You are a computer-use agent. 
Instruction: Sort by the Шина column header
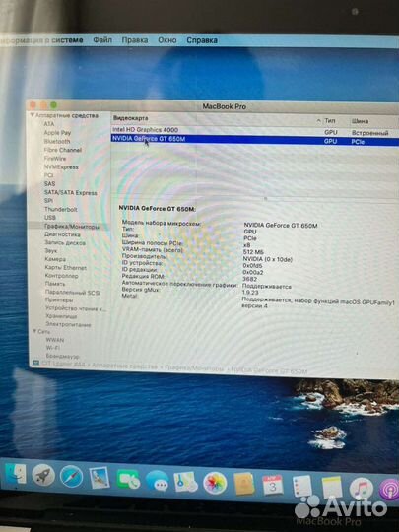click(x=360, y=121)
